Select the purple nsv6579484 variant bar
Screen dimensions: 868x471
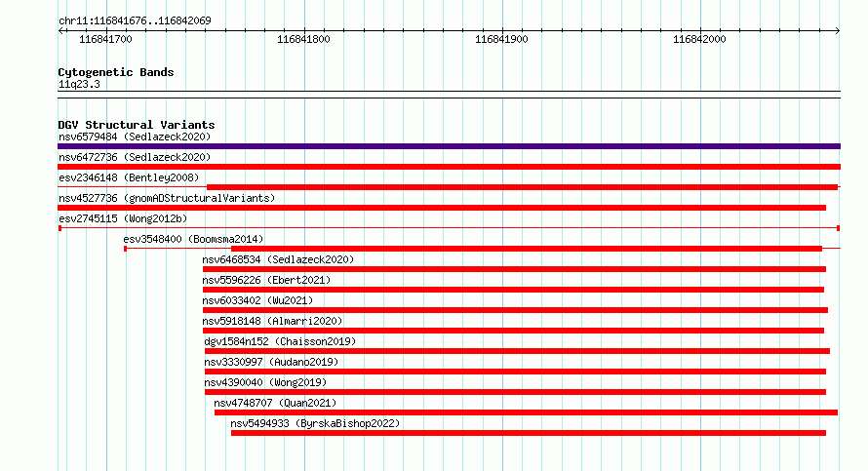click(x=449, y=146)
